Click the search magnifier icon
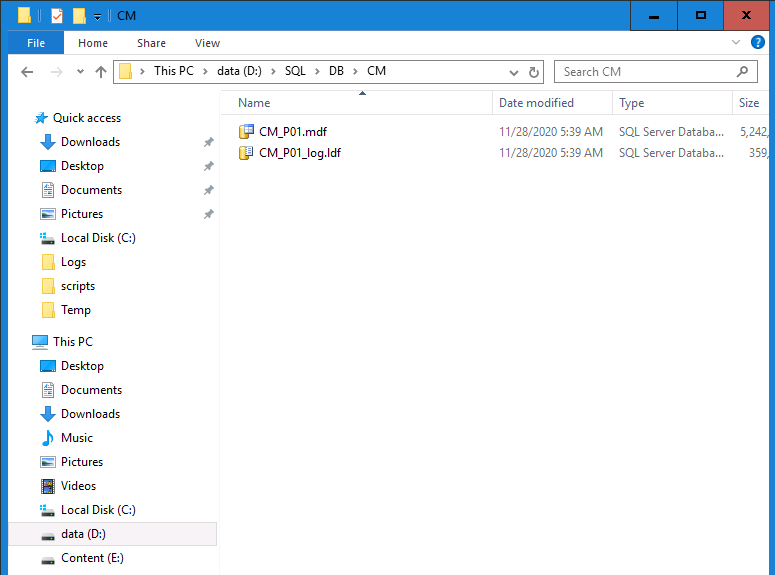This screenshot has height=575, width=775. pos(742,72)
